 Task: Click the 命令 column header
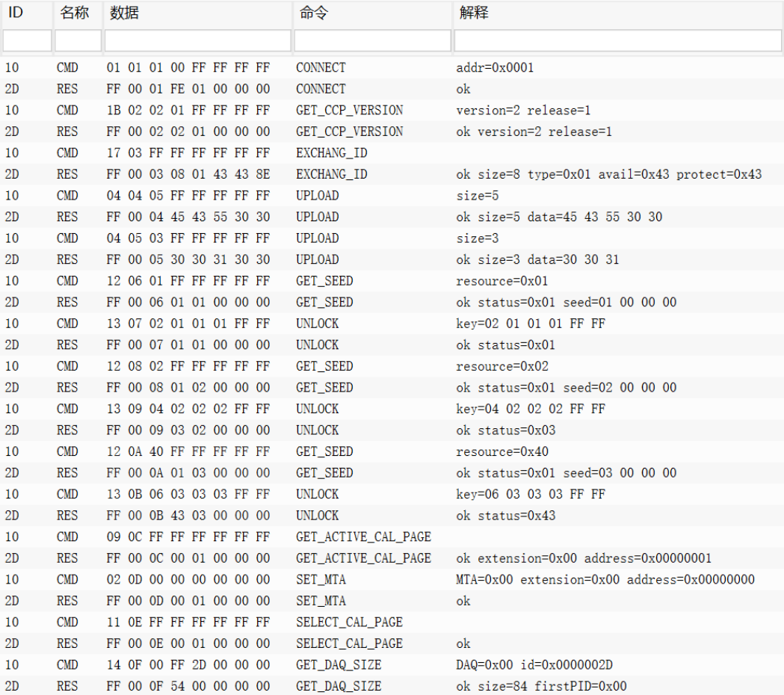[313, 13]
